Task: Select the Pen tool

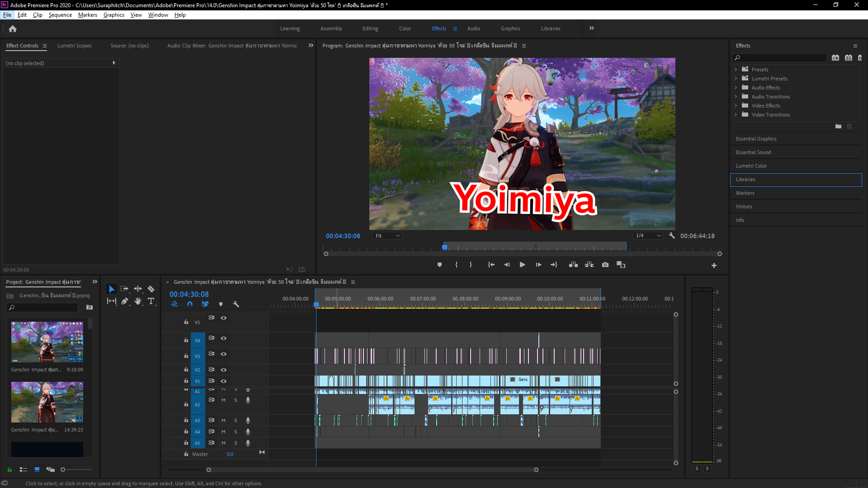Action: point(125,301)
